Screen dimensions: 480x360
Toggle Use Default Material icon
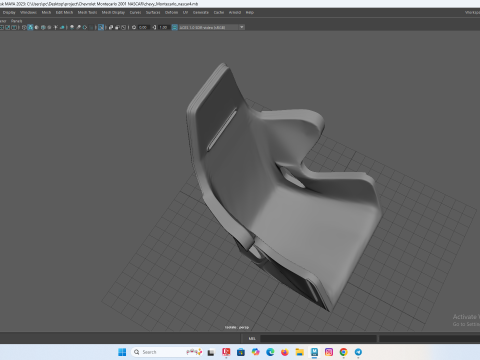37,27
